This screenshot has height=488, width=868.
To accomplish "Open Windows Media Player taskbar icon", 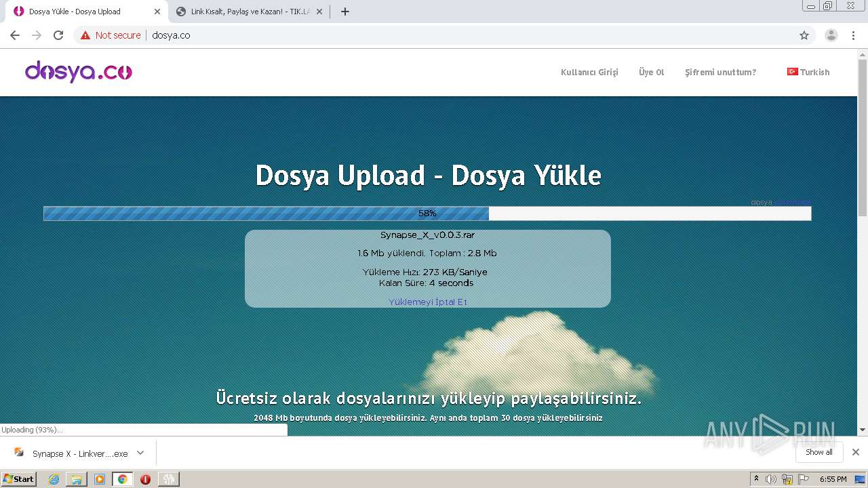I will point(100,479).
